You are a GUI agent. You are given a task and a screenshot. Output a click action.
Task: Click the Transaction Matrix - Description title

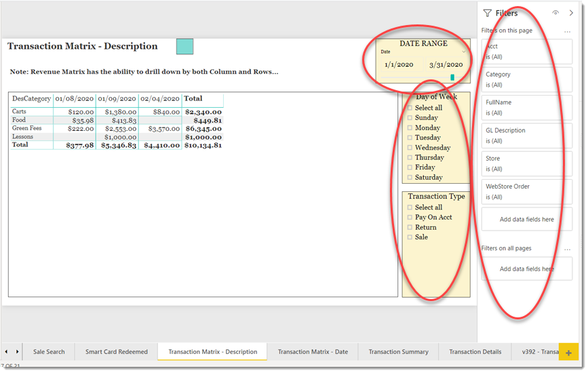[x=83, y=47]
